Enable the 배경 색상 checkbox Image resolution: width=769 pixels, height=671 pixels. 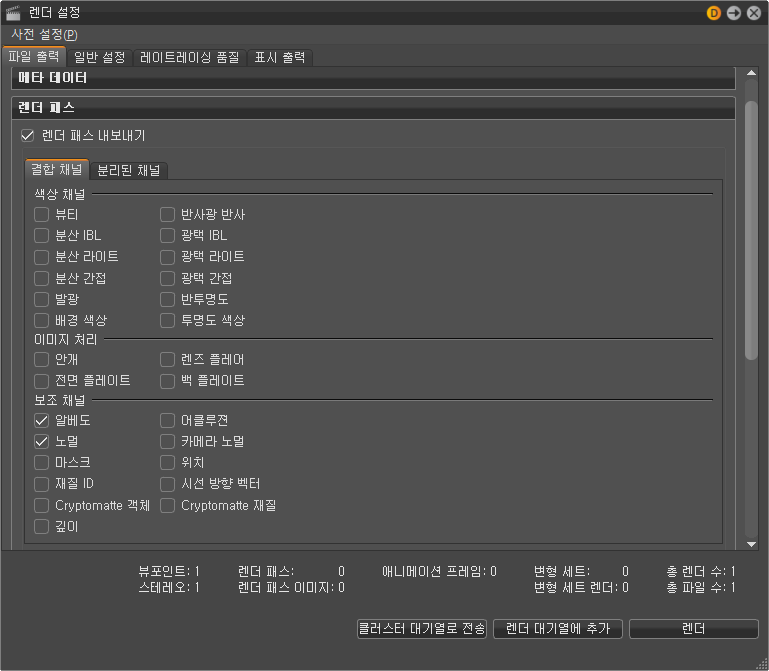point(41,320)
